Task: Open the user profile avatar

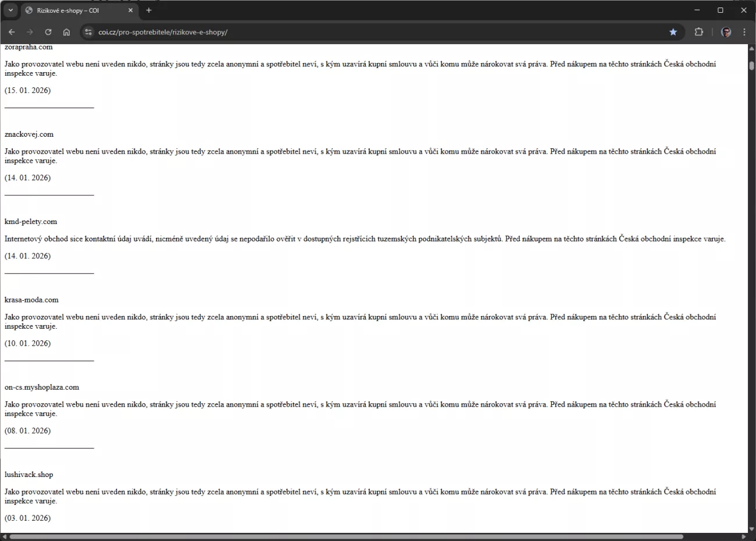Action: coord(726,32)
